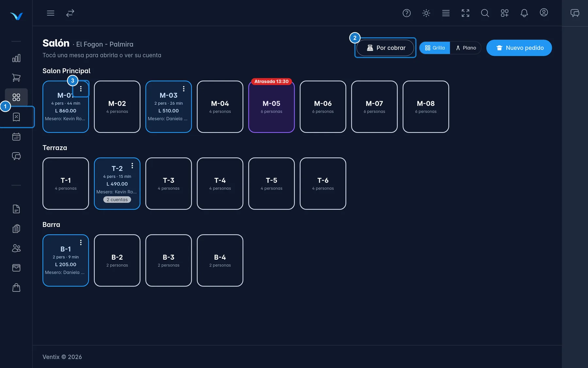Open notifications bell icon
Image resolution: width=588 pixels, height=368 pixels.
tap(524, 13)
